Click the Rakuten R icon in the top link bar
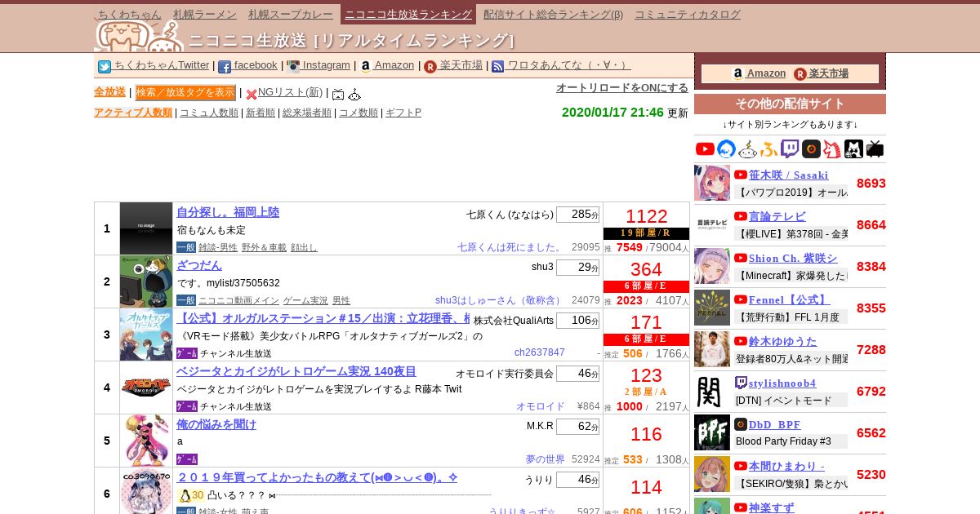This screenshot has width=980, height=514. pyautogui.click(x=430, y=67)
